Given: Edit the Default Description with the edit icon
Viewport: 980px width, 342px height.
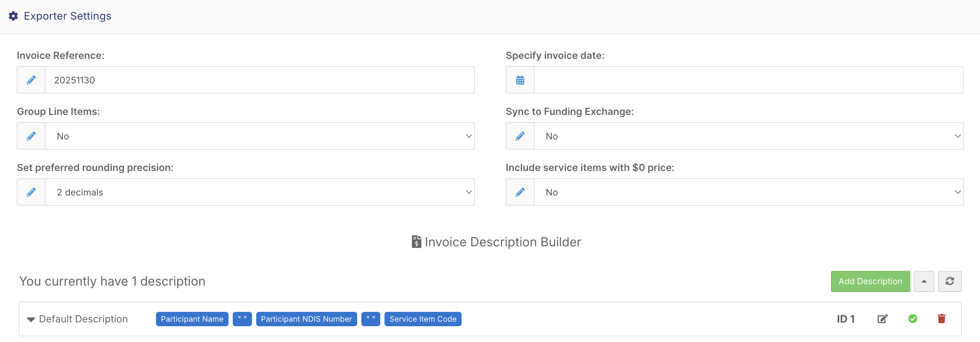Looking at the screenshot, I should (x=883, y=319).
